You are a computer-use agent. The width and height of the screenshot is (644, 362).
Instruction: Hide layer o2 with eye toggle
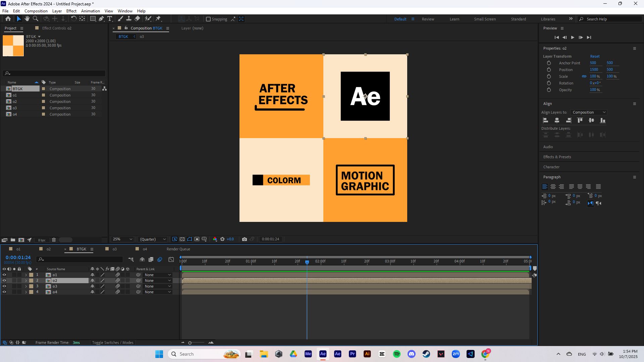click(4, 281)
